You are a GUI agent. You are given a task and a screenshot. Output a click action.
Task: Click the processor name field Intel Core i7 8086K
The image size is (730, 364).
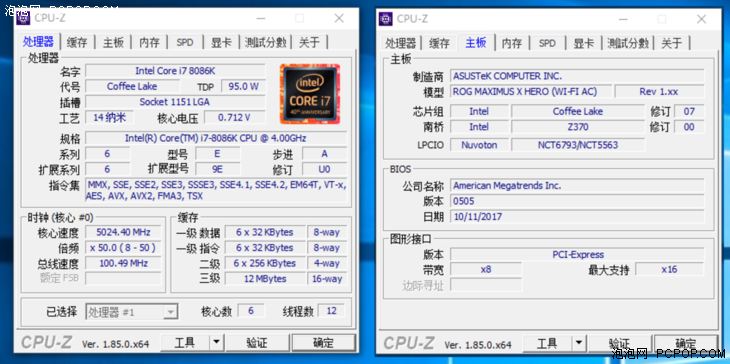pyautogui.click(x=175, y=71)
